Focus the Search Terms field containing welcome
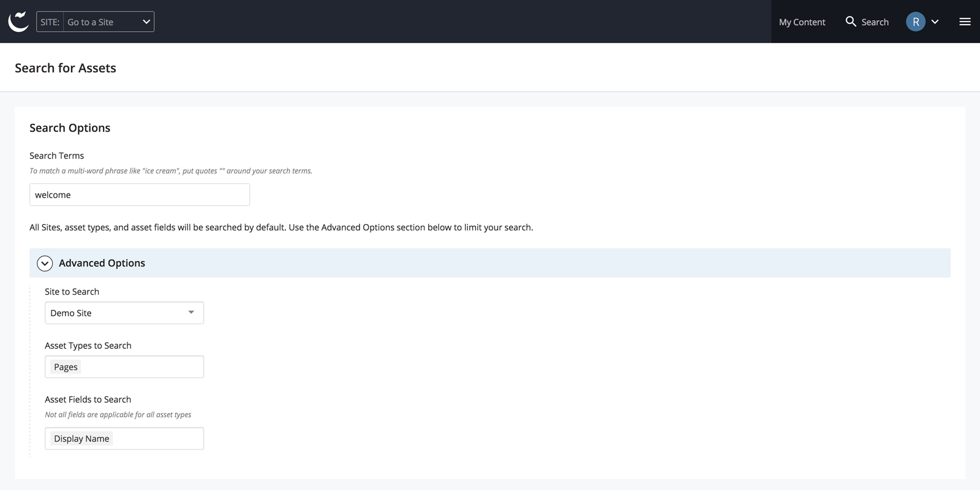 coord(140,195)
